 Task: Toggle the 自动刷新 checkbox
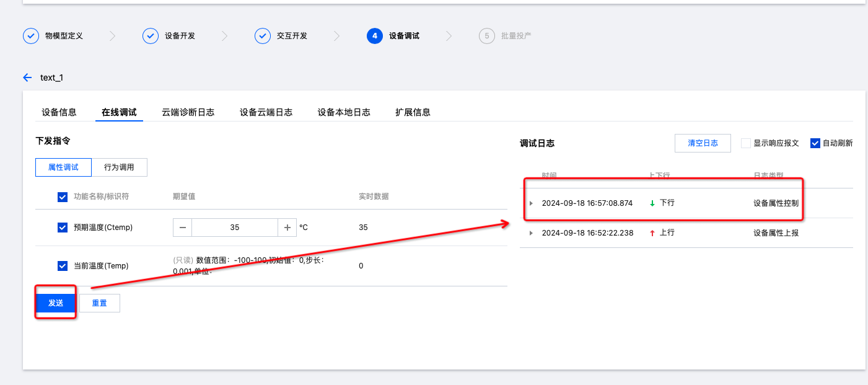point(815,143)
